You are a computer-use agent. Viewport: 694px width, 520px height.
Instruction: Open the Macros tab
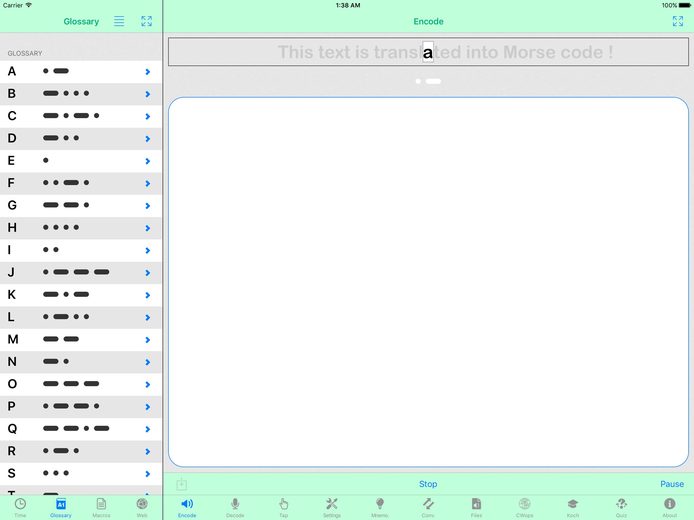101,507
